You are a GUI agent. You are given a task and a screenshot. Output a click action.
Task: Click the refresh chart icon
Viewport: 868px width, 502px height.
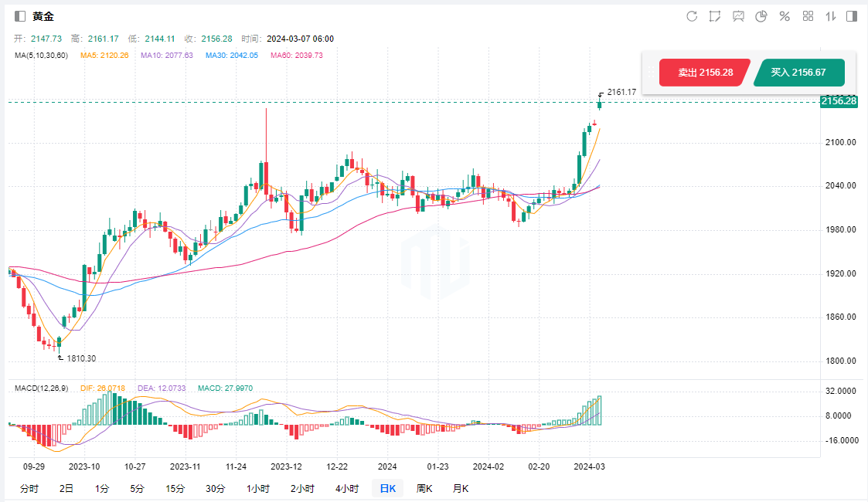click(x=692, y=16)
